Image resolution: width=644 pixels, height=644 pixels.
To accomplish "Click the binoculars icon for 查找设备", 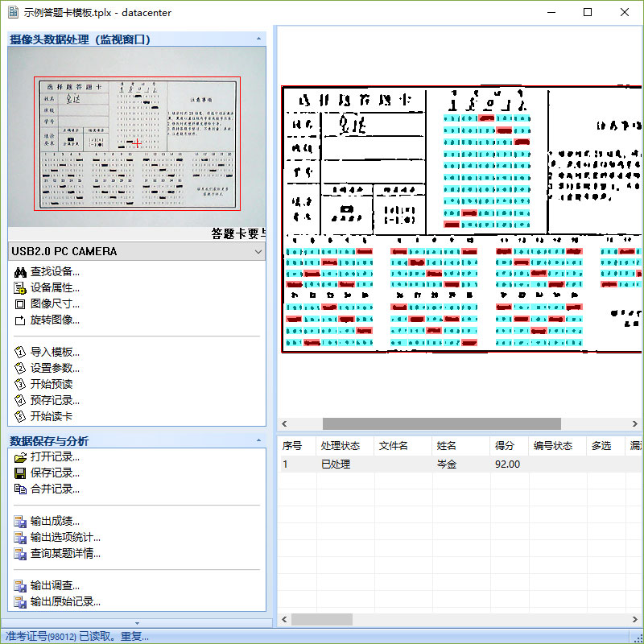I will [x=20, y=272].
